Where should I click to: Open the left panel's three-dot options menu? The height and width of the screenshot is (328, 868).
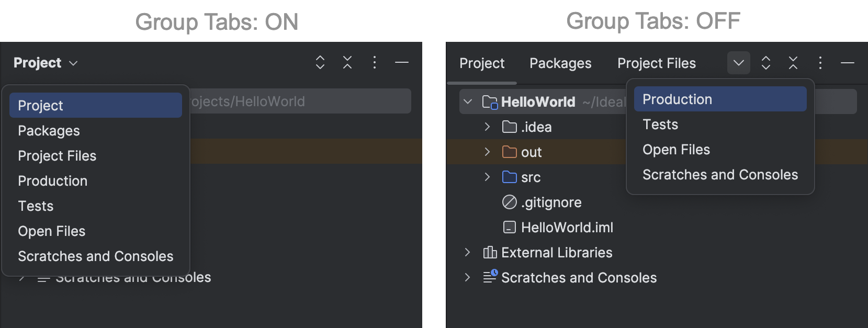pyautogui.click(x=375, y=63)
